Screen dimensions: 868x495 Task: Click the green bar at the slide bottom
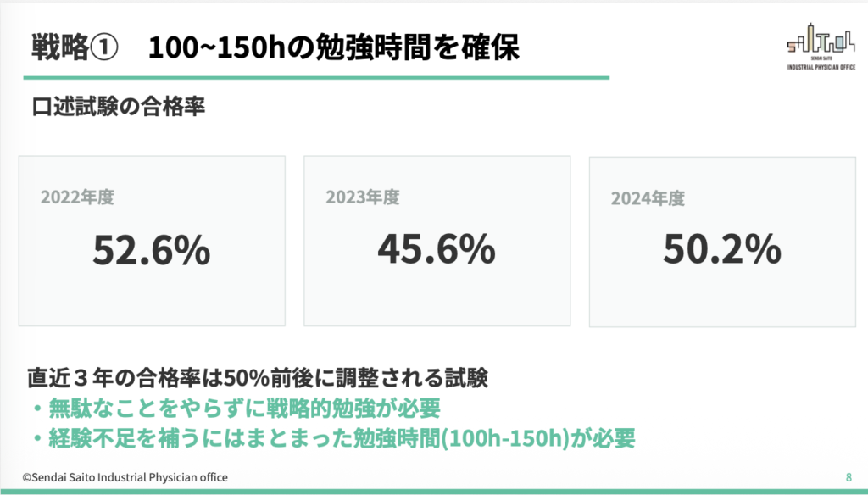434,491
